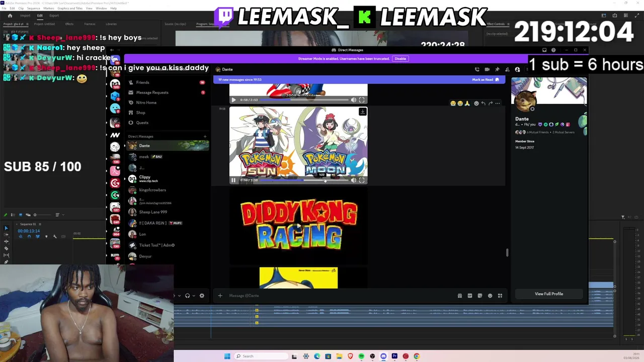Open View Full Profile for Dante
The width and height of the screenshot is (644, 362).
point(549,294)
